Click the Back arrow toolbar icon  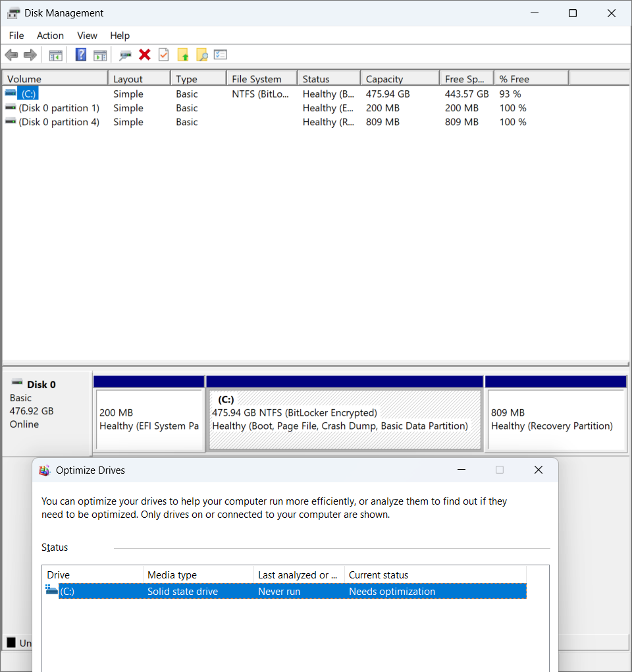(12, 55)
